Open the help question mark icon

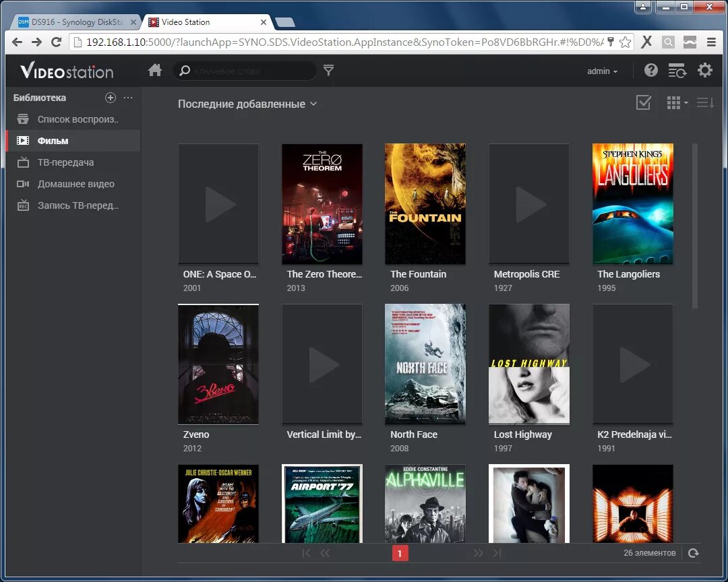[x=651, y=70]
